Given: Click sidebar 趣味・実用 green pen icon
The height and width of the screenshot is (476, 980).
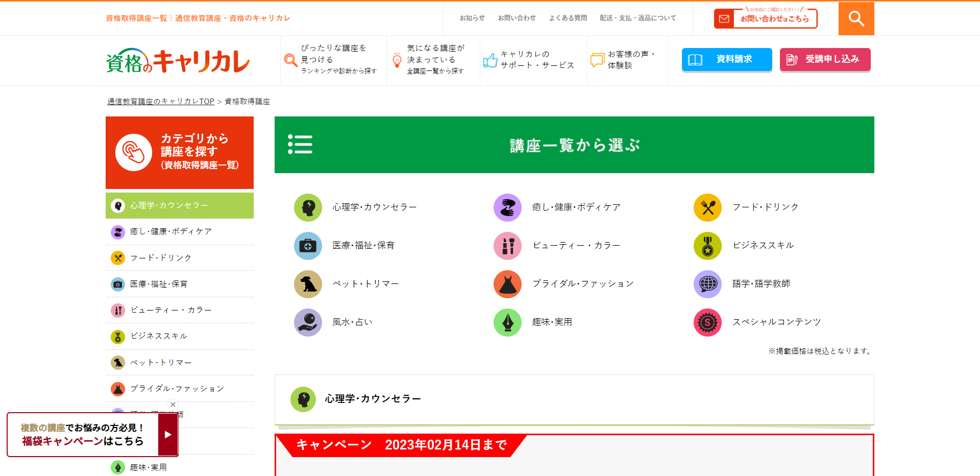Looking at the screenshot, I should click(118, 467).
